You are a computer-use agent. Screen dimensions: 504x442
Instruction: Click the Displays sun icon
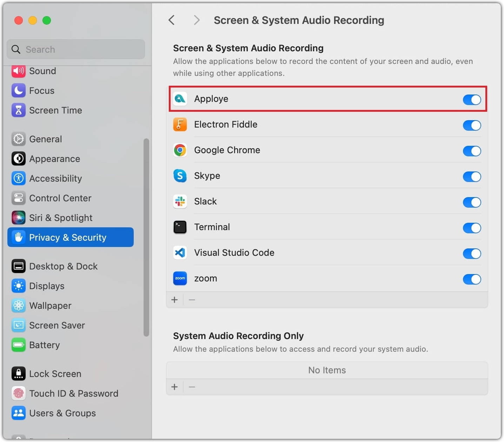coord(19,286)
